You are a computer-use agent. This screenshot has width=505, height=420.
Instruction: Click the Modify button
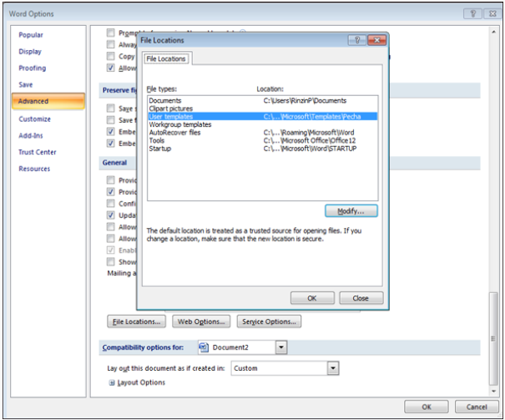pyautogui.click(x=351, y=211)
